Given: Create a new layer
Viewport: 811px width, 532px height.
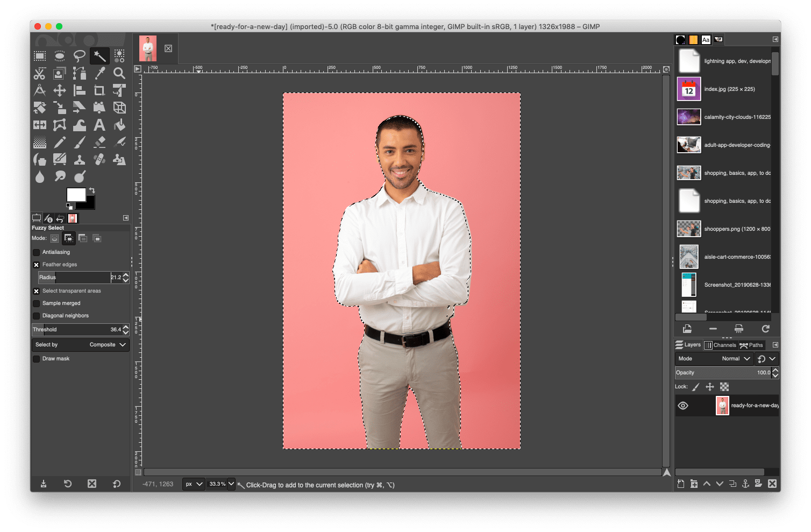Looking at the screenshot, I should tap(681, 484).
